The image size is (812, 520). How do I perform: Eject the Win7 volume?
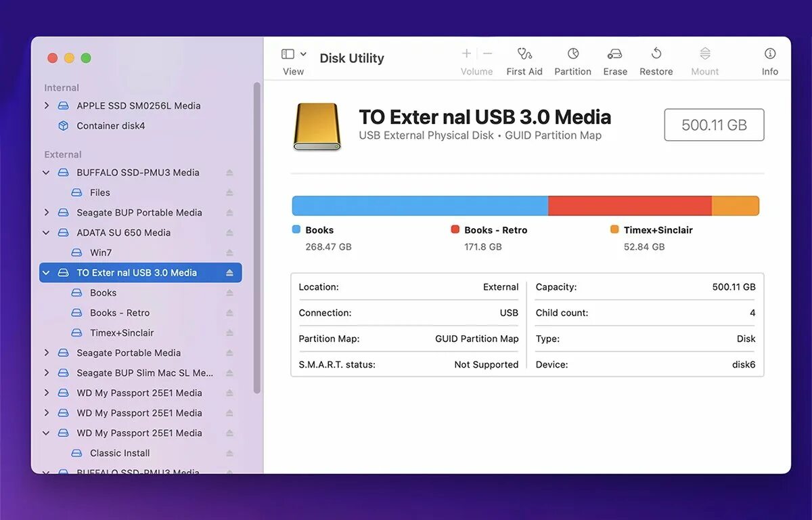[229, 253]
